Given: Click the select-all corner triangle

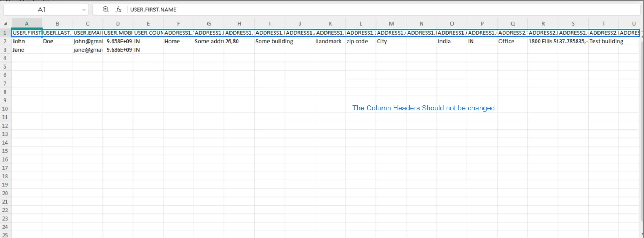Looking at the screenshot, I should point(5,24).
